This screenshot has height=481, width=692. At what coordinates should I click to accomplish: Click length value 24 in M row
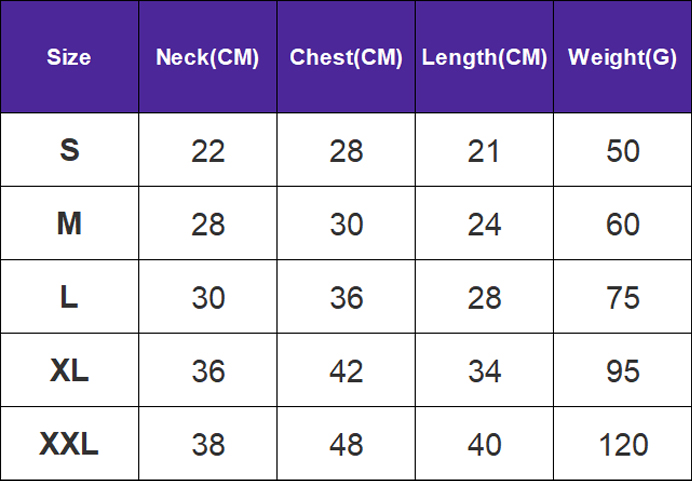click(x=485, y=225)
